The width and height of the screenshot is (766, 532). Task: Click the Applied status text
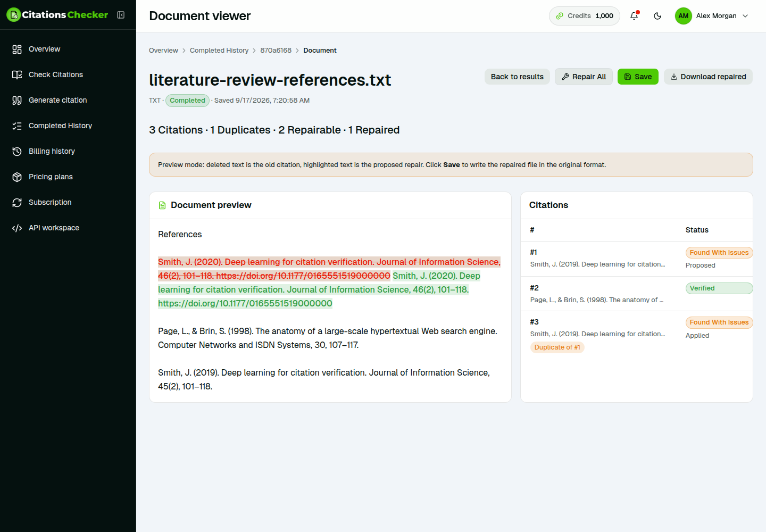[697, 336]
